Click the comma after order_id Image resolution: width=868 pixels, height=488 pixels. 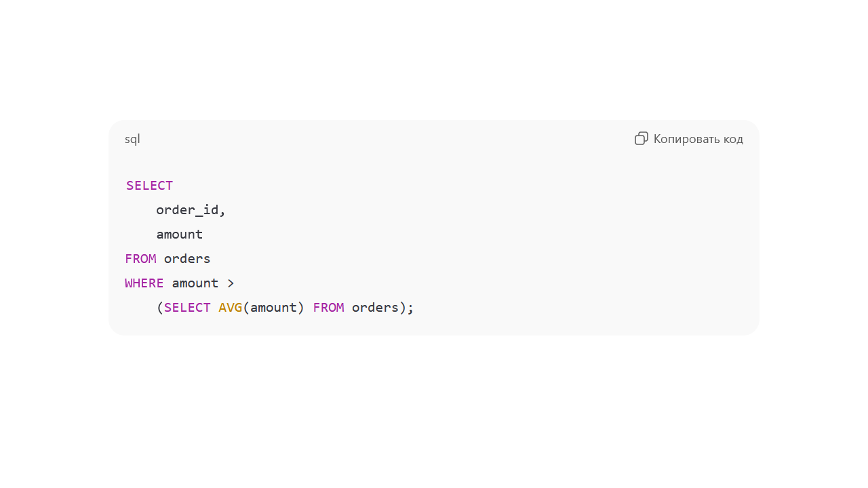click(x=222, y=211)
